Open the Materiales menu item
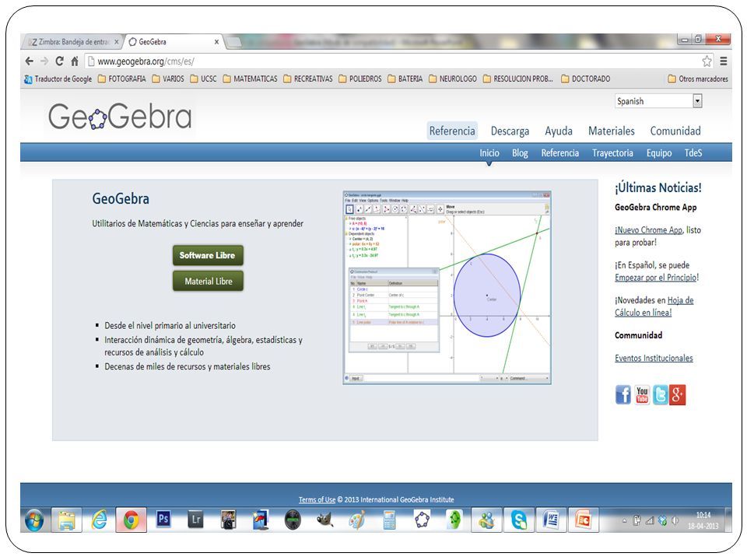This screenshot has width=747, height=560. (x=612, y=131)
